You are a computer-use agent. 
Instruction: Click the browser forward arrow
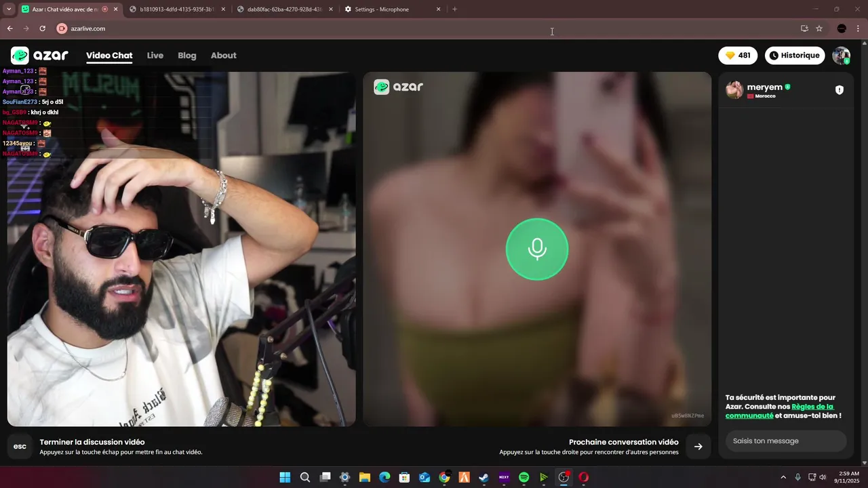coord(26,28)
